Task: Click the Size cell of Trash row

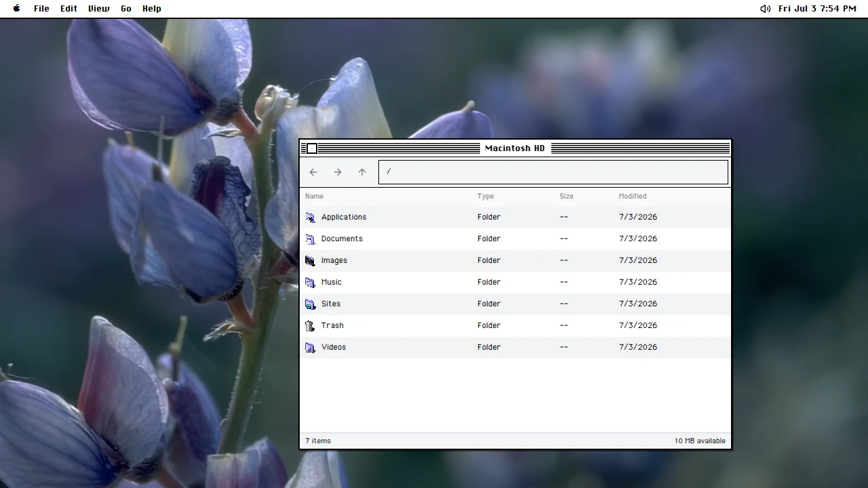Action: [x=564, y=325]
